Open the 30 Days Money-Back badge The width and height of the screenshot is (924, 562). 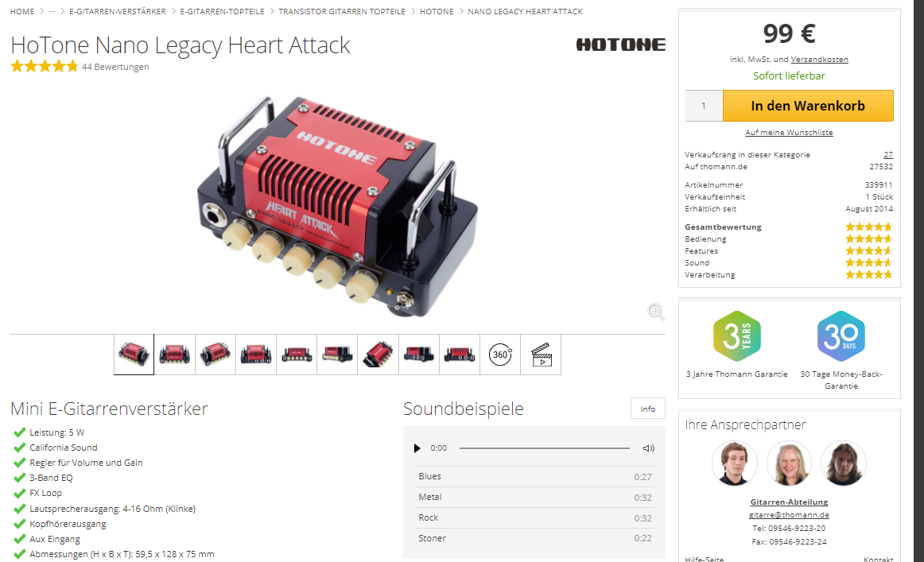coord(841,335)
